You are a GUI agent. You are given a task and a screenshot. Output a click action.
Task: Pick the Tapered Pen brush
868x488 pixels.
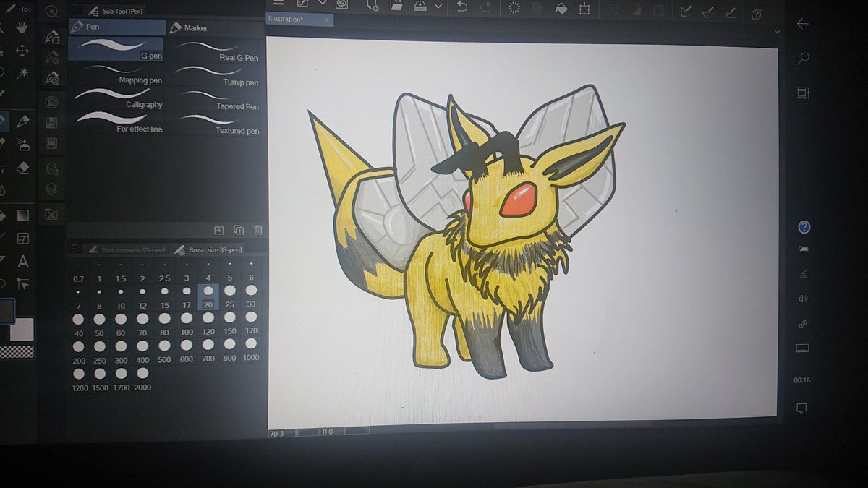click(x=216, y=100)
